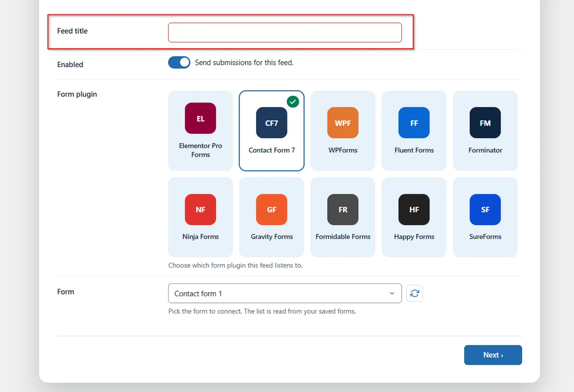574x392 pixels.
Task: Open the Contact form 1 dropdown
Action: [285, 293]
